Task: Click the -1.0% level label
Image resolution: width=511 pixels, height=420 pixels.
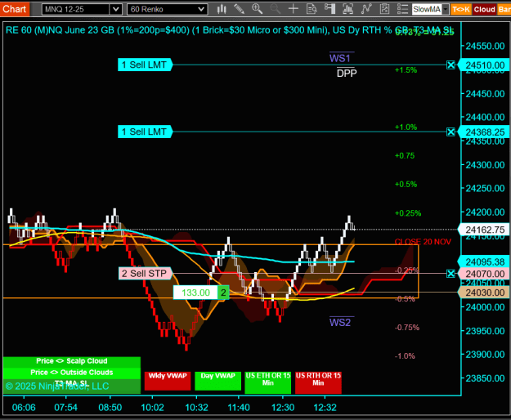Action: click(x=405, y=356)
